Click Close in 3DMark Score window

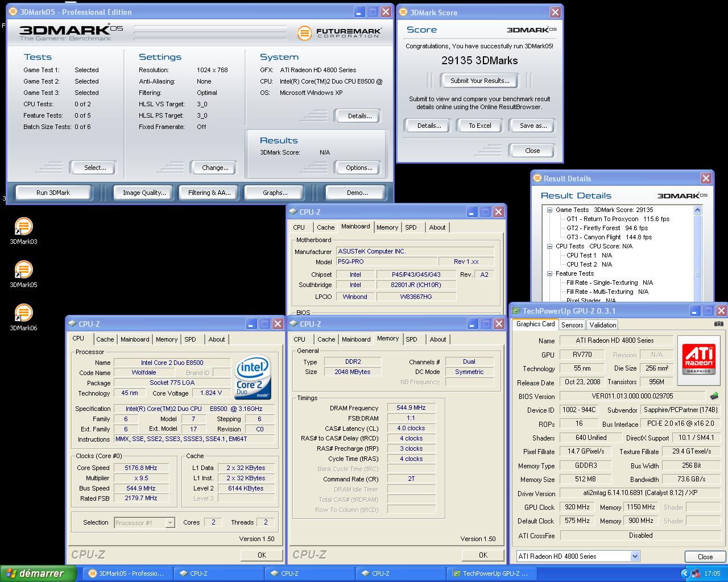[x=532, y=151]
